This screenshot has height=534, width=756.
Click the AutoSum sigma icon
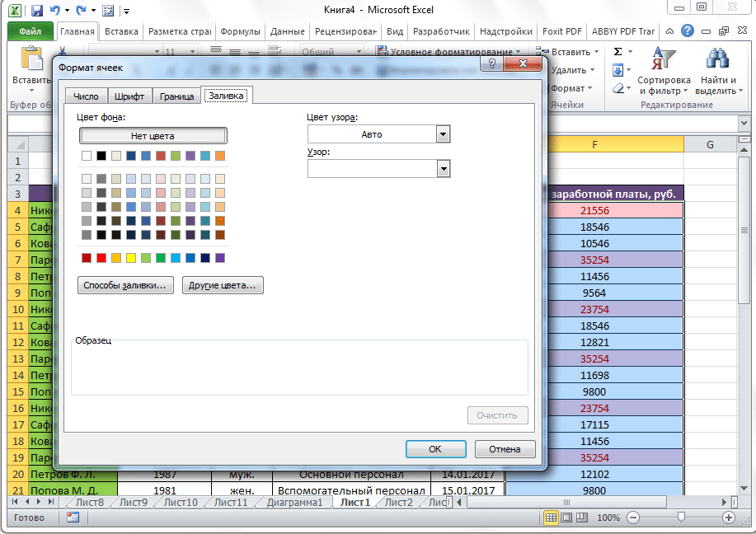(618, 52)
